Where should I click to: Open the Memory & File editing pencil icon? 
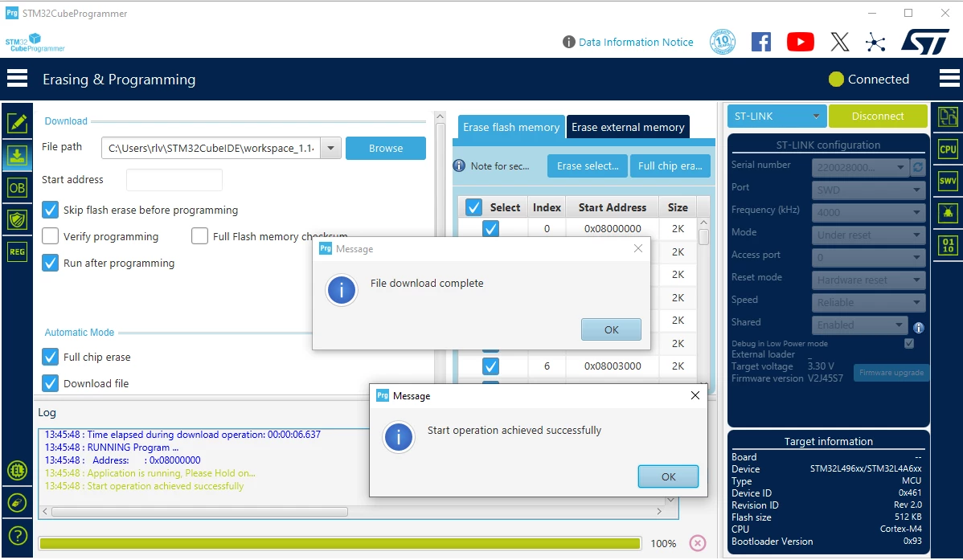tap(17, 124)
